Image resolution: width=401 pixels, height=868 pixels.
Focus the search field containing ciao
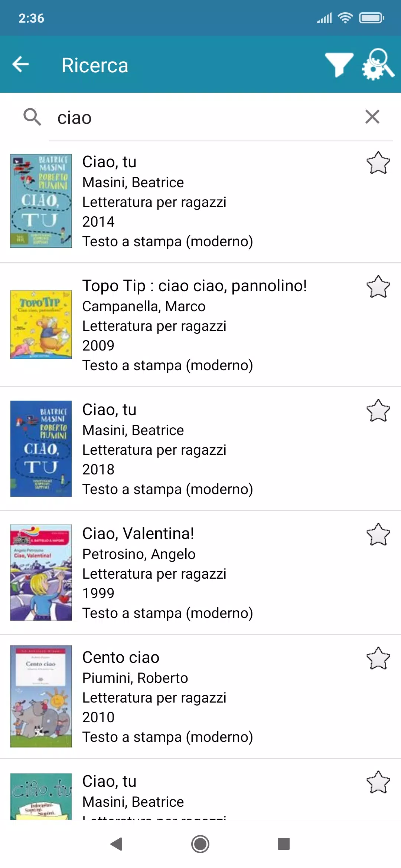(x=204, y=118)
